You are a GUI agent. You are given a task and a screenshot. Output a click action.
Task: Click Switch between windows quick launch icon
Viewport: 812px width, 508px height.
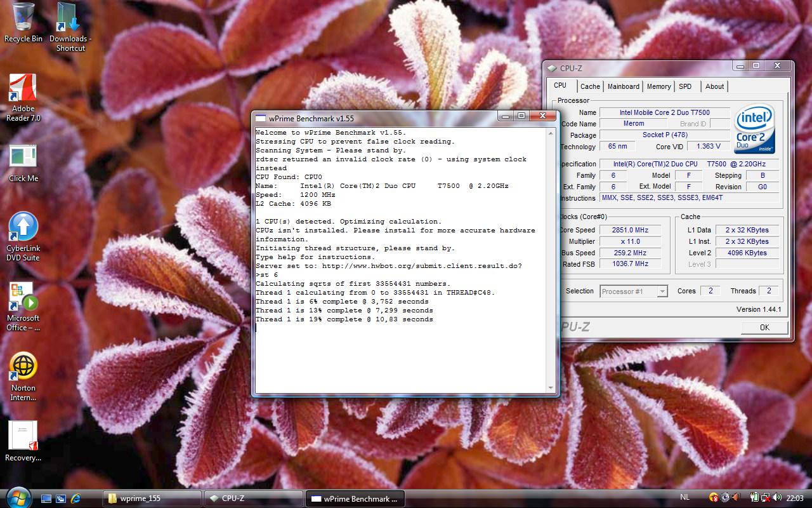point(61,498)
